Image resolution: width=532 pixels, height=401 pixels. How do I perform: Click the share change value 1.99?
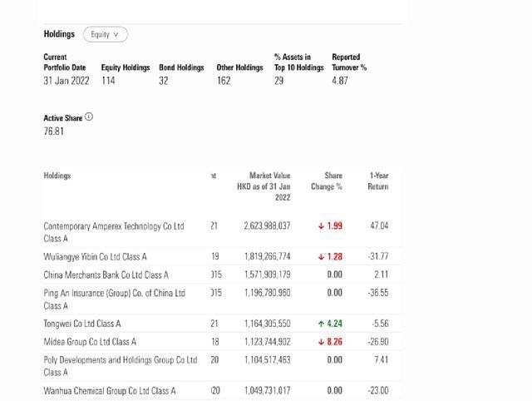click(x=330, y=226)
